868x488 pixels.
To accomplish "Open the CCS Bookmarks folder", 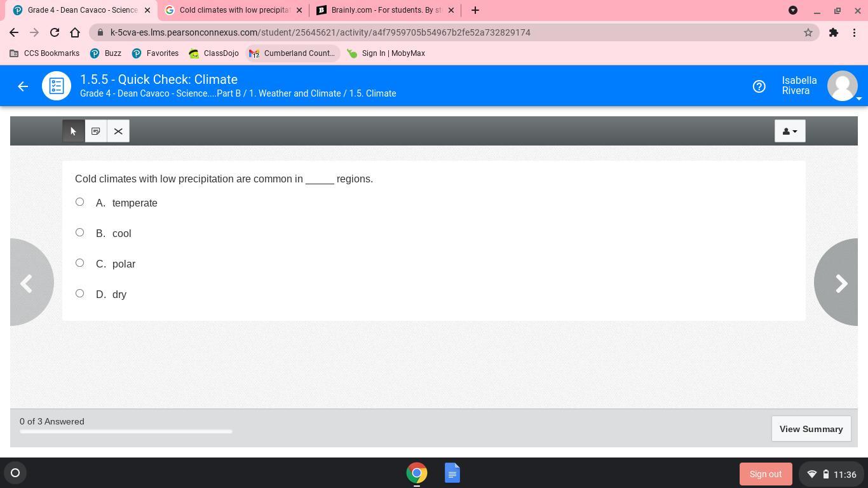I will (44, 53).
